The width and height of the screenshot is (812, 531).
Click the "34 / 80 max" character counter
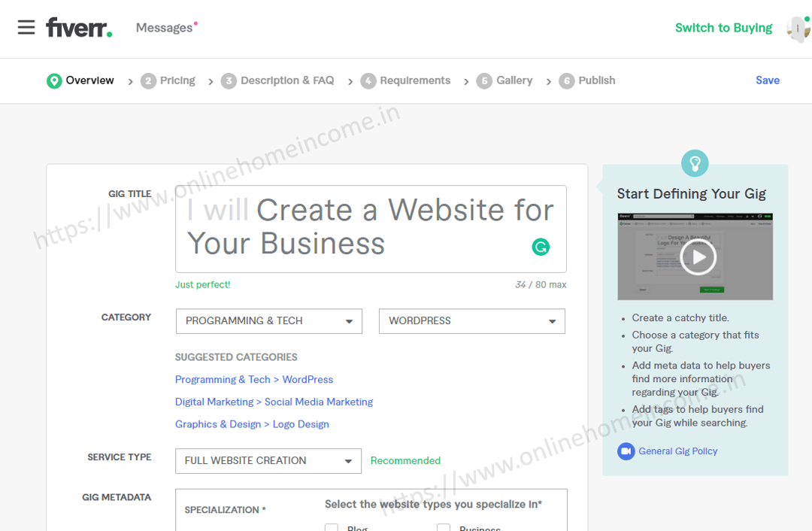pos(541,285)
